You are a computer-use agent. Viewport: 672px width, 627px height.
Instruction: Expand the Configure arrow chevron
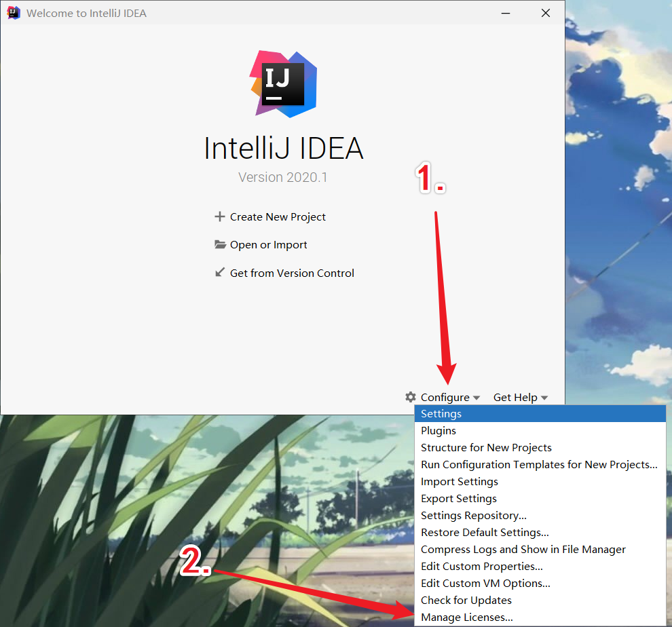point(476,398)
